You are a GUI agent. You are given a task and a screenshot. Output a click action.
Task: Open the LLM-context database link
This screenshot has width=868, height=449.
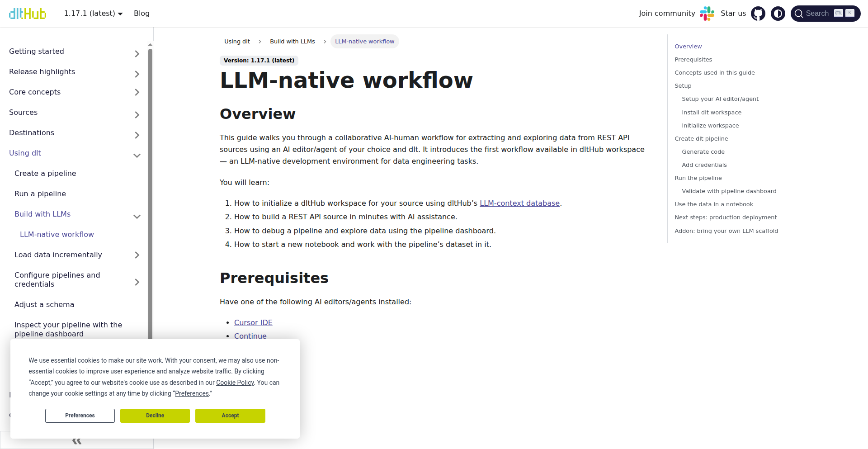pyautogui.click(x=519, y=203)
